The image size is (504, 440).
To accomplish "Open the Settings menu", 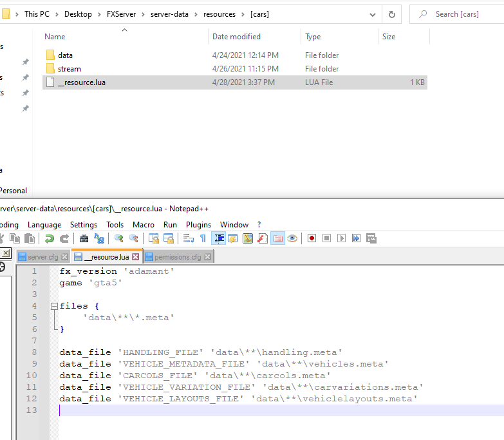I will pos(84,225).
